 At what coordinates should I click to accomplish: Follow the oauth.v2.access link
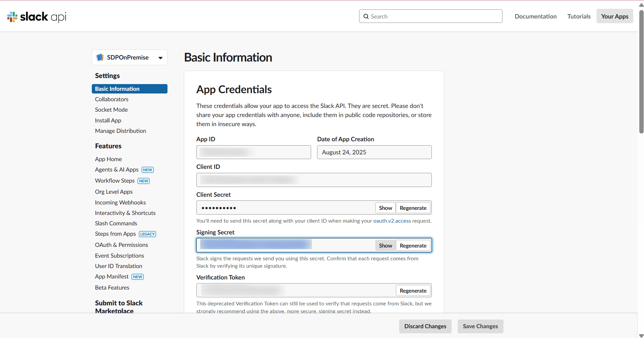pos(392,221)
